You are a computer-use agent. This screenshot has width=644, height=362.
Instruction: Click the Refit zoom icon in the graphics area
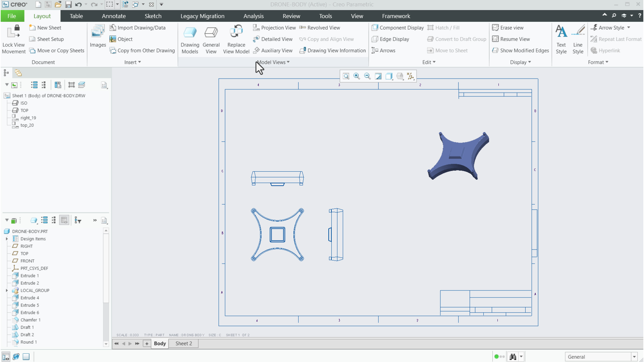tap(346, 76)
